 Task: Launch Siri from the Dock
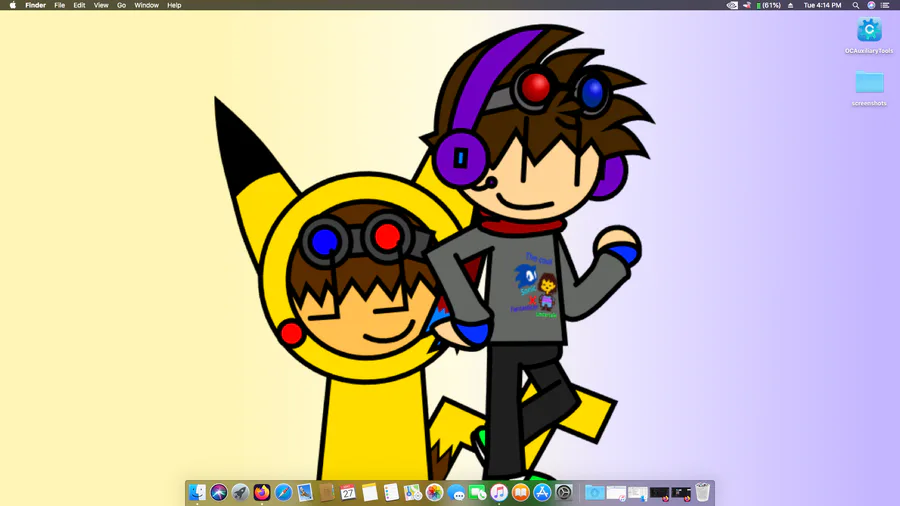click(x=219, y=492)
